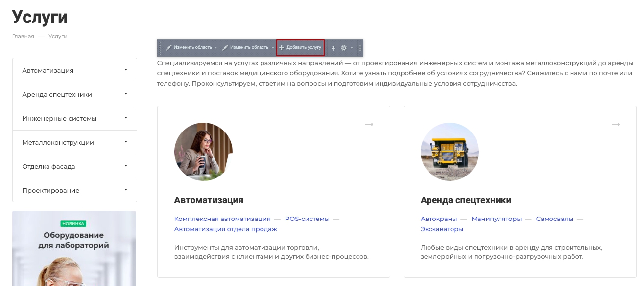Expand the Металлоконструкции sidebar arrow
This screenshot has height=286, width=644.
click(126, 142)
